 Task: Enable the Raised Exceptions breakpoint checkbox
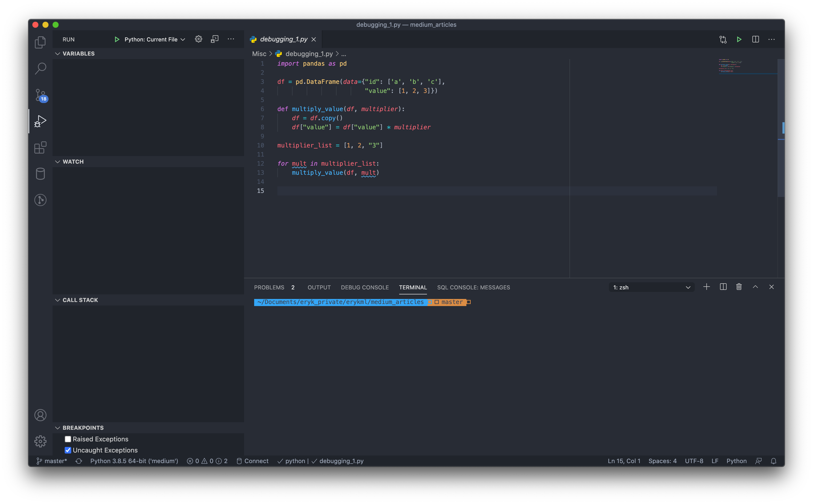click(x=68, y=439)
